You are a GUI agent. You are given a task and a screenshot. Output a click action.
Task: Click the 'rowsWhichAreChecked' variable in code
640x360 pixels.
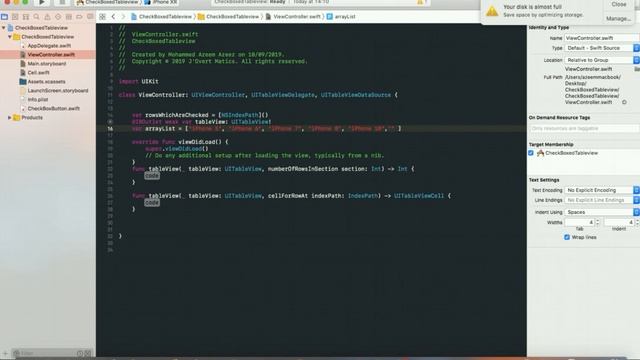click(177, 115)
